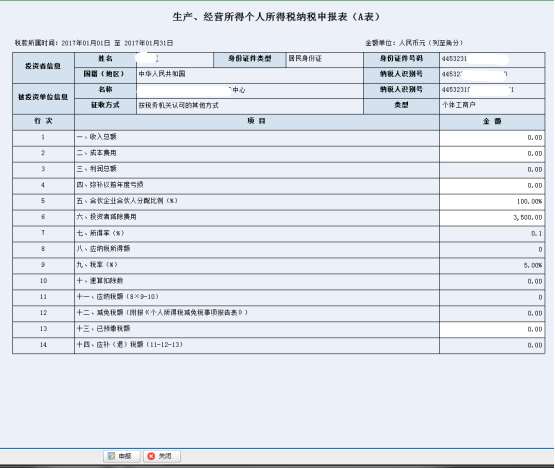This screenshot has width=555, height=469.
Task: Click the 八、应纳税所得额 label
Action: coord(103,249)
